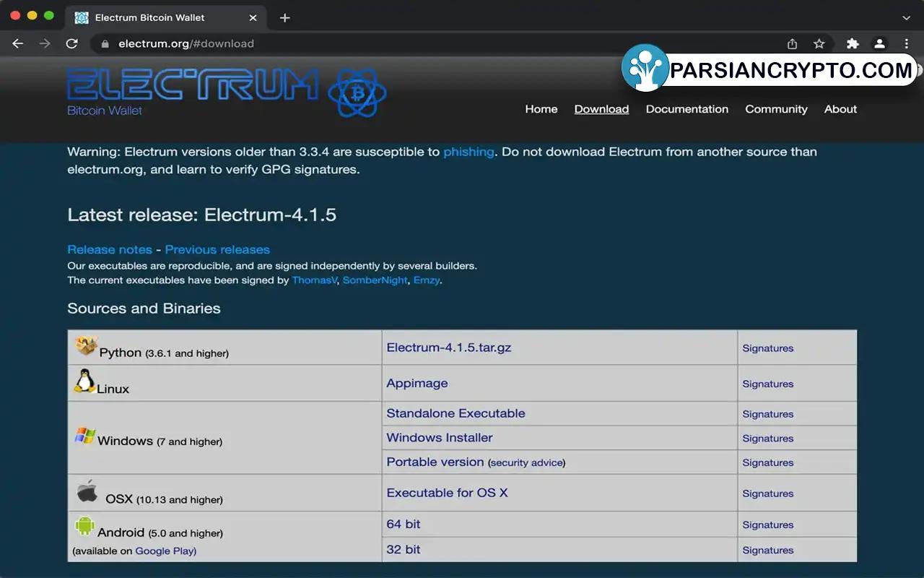The height and width of the screenshot is (578, 924).
Task: Open Signatures for Portable version
Action: [768, 462]
